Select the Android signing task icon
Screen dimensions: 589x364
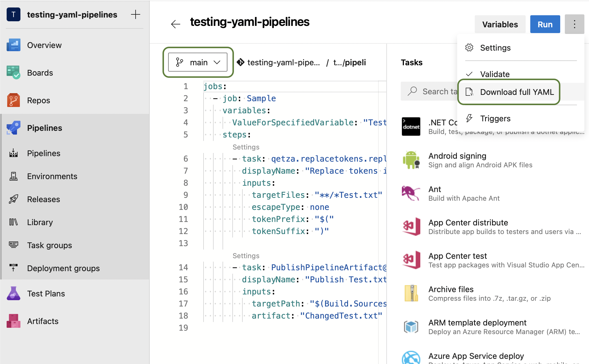[411, 160]
